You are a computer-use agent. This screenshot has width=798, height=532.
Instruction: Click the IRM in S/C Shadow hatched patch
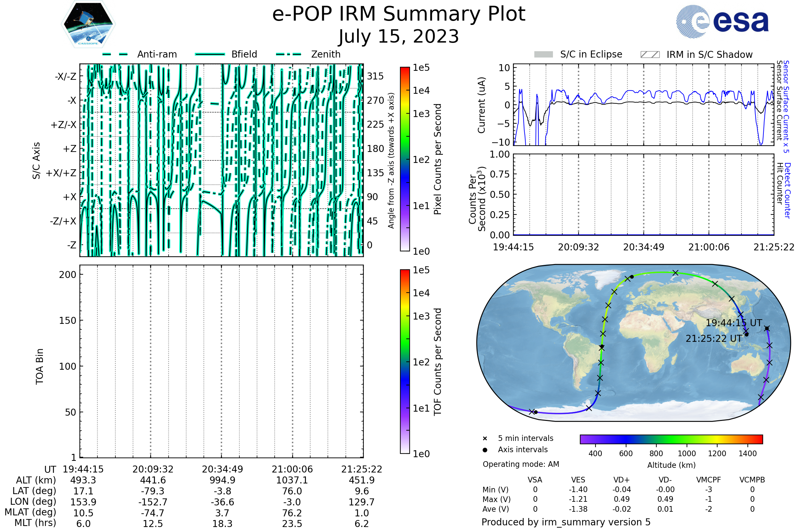(650, 55)
